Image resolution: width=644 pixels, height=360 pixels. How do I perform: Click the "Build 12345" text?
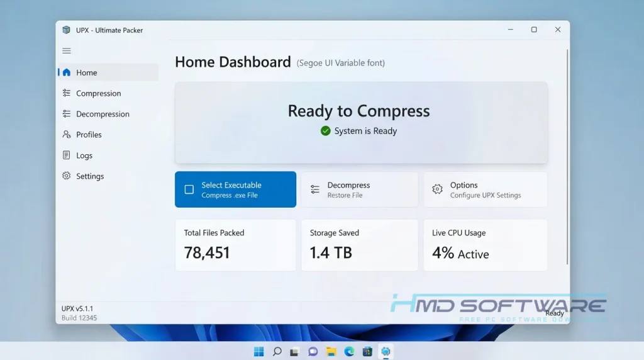79,318
